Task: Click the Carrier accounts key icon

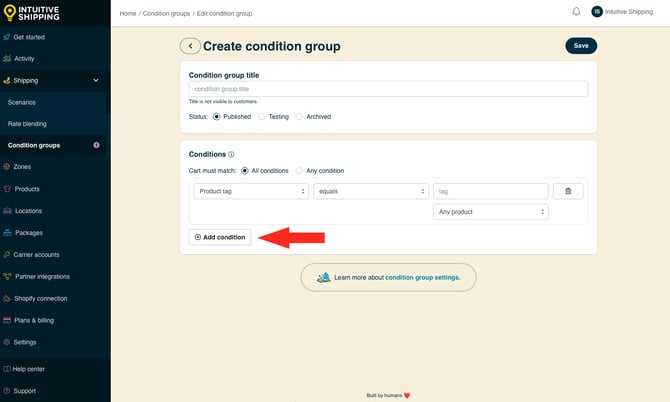Action: [6, 255]
